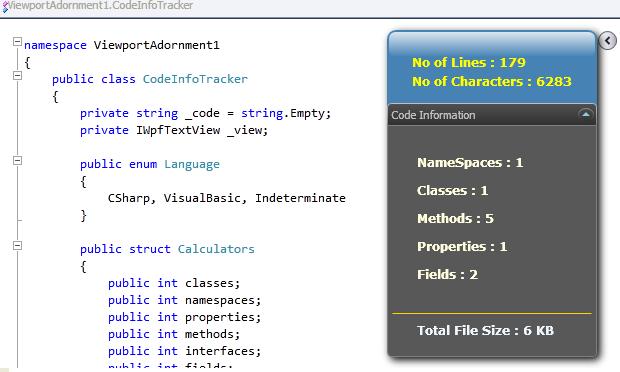Click the _code field declaration line

(205, 113)
